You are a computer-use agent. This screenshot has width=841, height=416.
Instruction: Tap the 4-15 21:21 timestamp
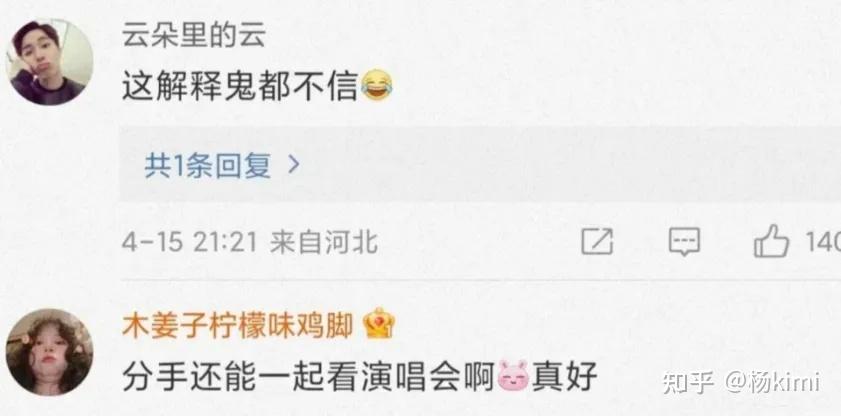click(190, 243)
